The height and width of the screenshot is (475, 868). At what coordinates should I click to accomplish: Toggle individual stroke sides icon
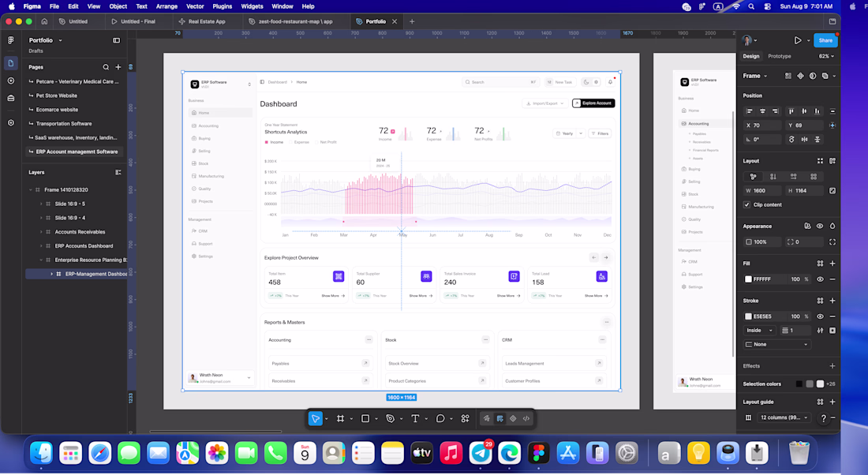832,331
